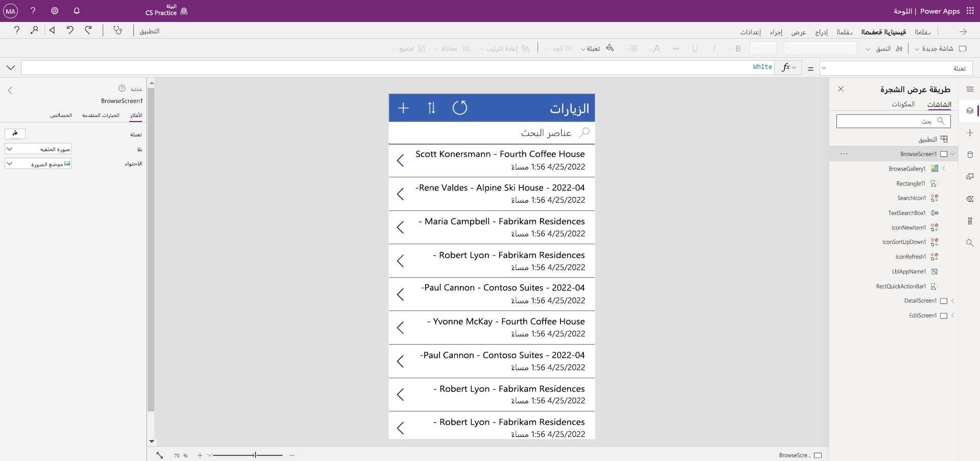Click the back arrow in command bar
980x461 pixels.
[963, 32]
